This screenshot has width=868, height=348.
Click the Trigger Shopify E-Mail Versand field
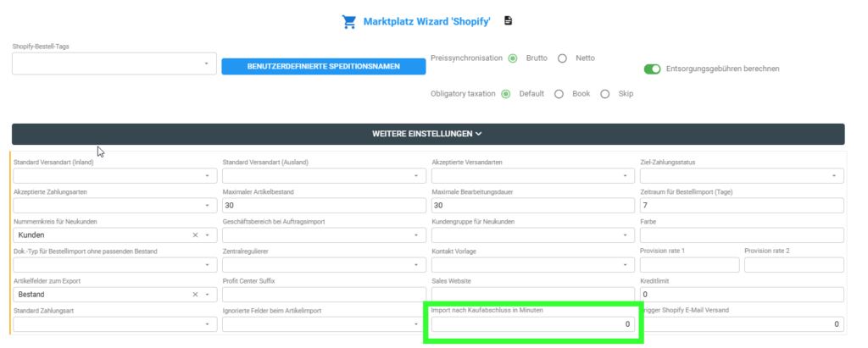(742, 324)
